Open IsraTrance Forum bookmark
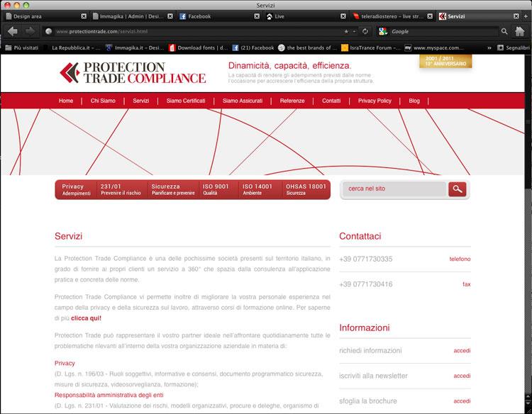This screenshot has width=532, height=414. pyautogui.click(x=371, y=47)
